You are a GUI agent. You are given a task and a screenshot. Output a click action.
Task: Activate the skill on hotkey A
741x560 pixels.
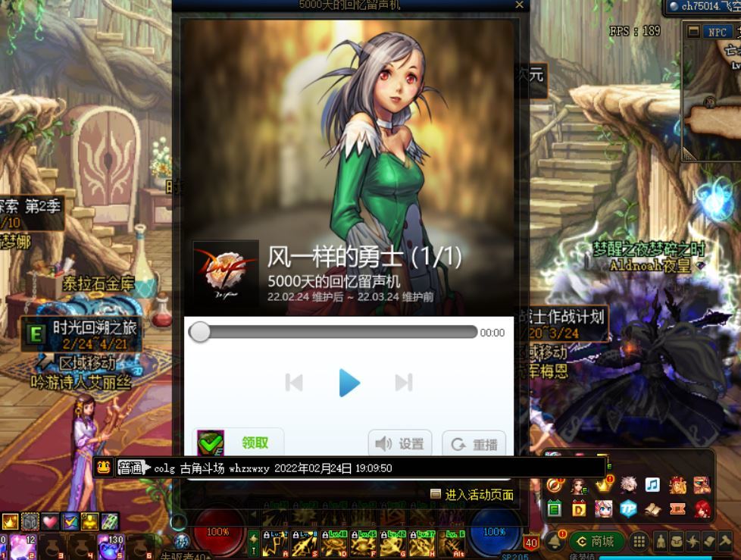click(x=275, y=543)
